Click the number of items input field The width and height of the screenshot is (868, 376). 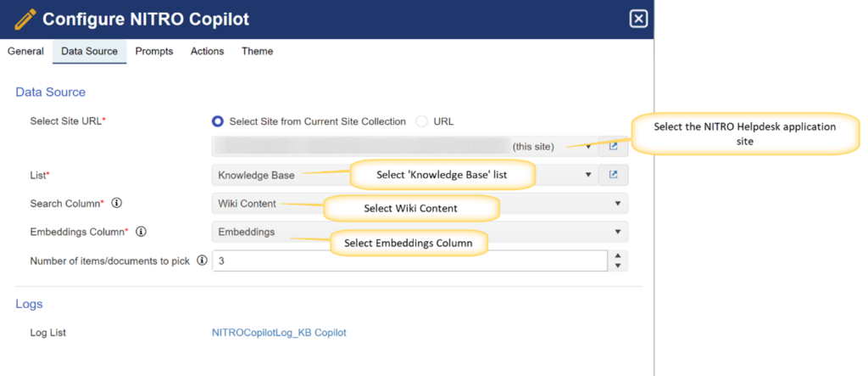coord(409,261)
